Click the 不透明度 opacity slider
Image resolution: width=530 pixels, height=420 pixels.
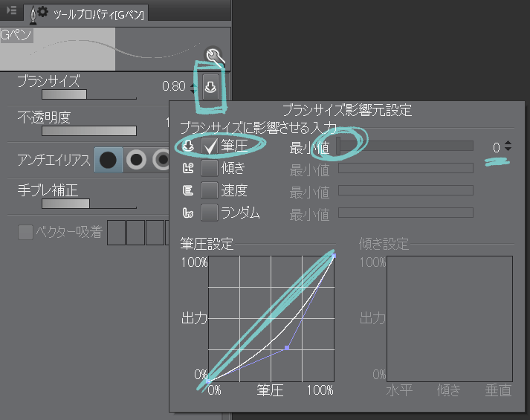coord(89,131)
